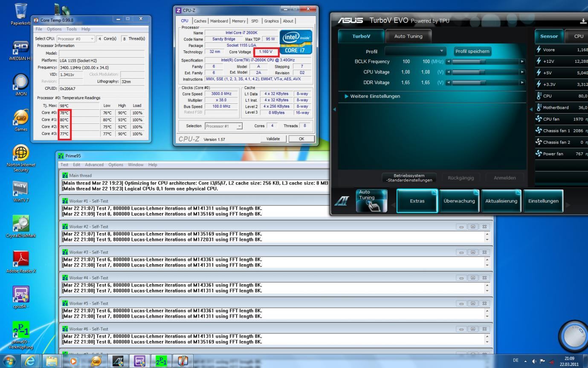This screenshot has width=588, height=368.
Task: Open the Graphics tab in CPU-Z
Action: (x=272, y=21)
